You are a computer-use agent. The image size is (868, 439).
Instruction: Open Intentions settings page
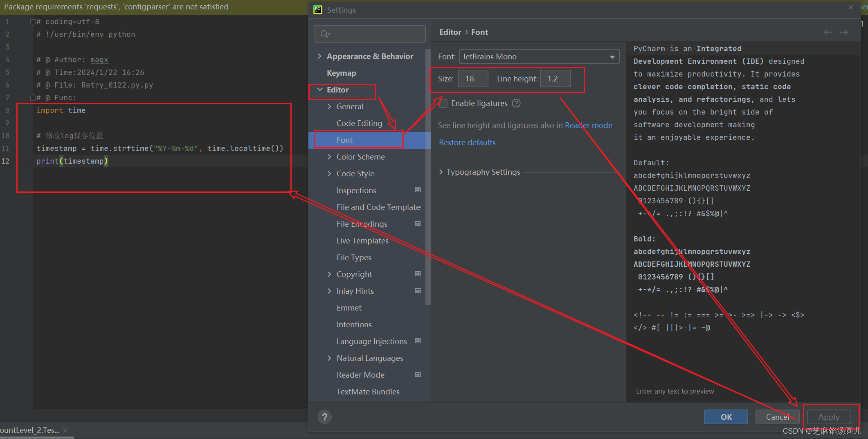point(354,324)
